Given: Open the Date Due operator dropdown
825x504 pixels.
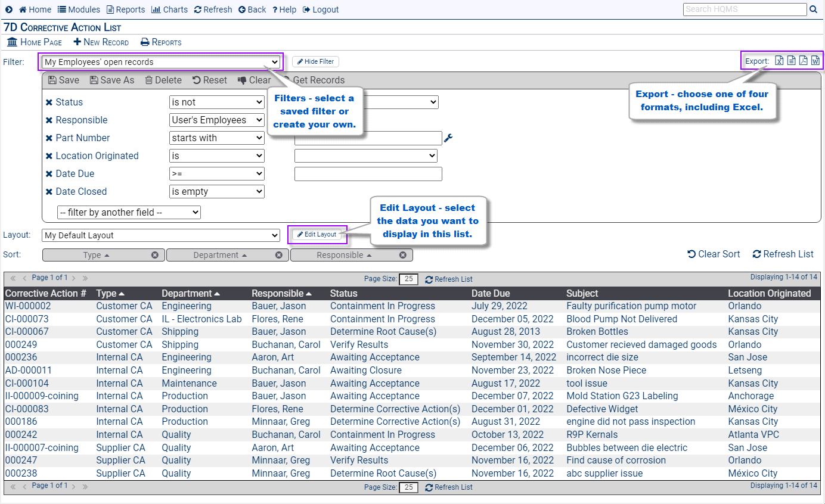Looking at the screenshot, I should click(x=216, y=173).
